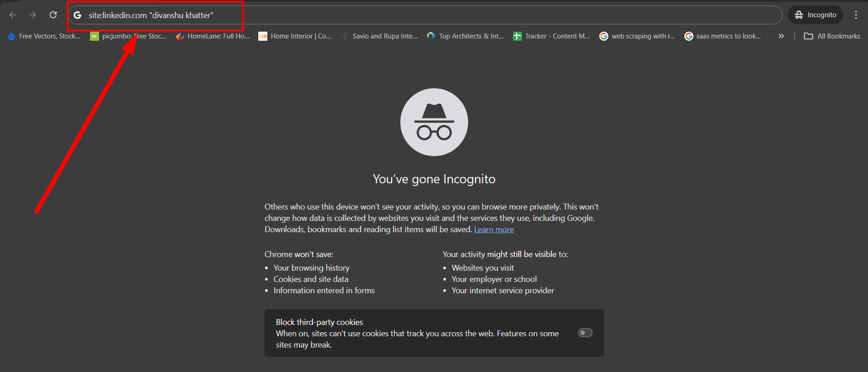Open picjumbo Free Stock bookmark
Screen dimensions: 868x372
(128, 36)
